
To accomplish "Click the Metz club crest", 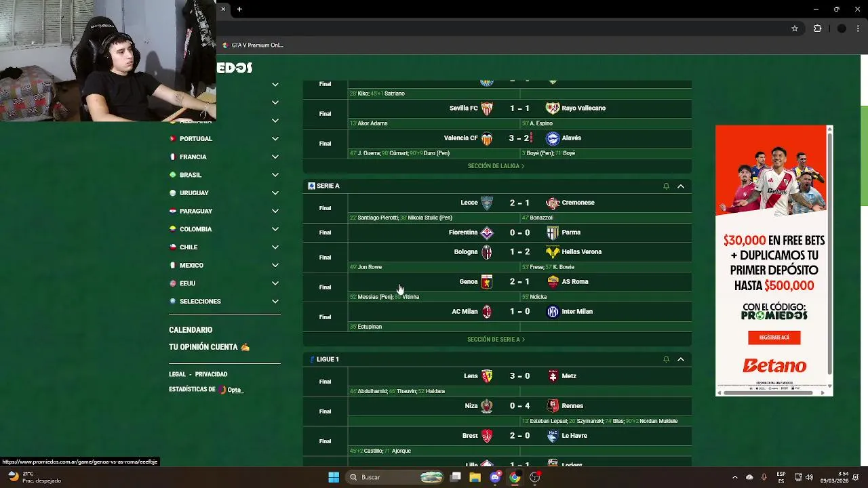I will point(553,376).
